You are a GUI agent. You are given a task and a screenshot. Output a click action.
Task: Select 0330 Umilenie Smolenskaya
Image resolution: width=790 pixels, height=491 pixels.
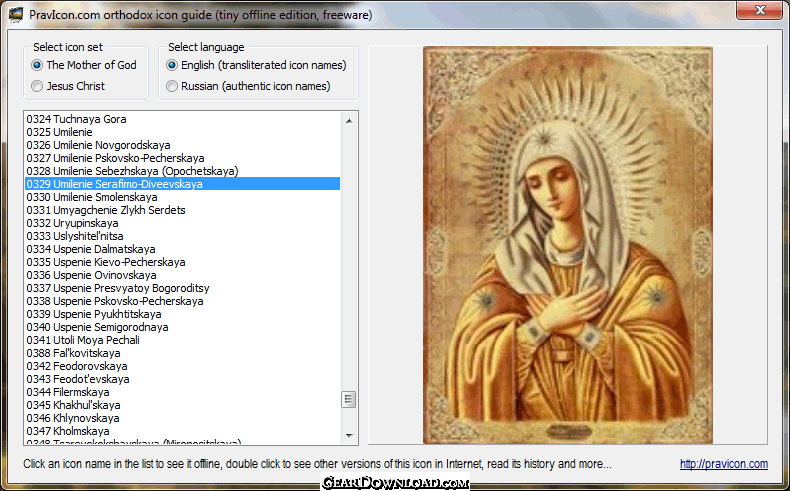[x=183, y=197]
